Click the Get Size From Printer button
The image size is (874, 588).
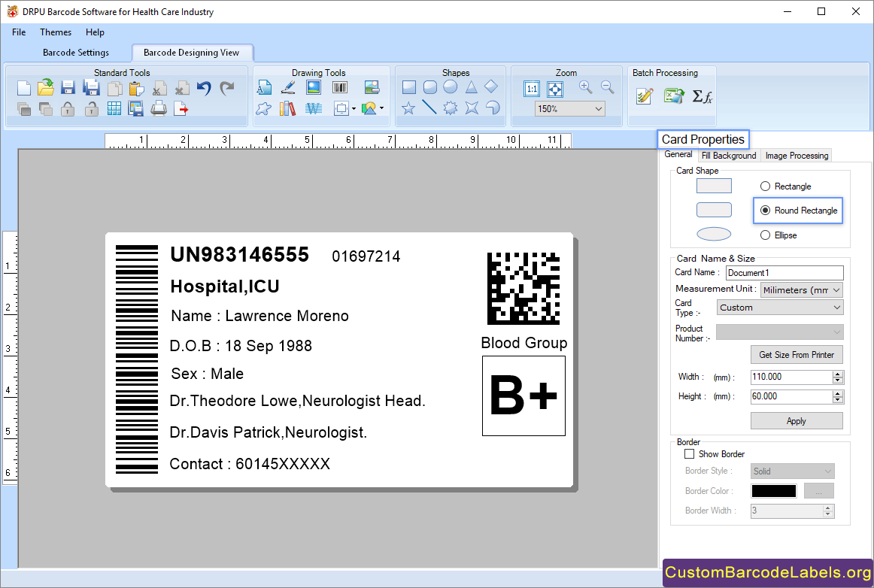click(797, 354)
